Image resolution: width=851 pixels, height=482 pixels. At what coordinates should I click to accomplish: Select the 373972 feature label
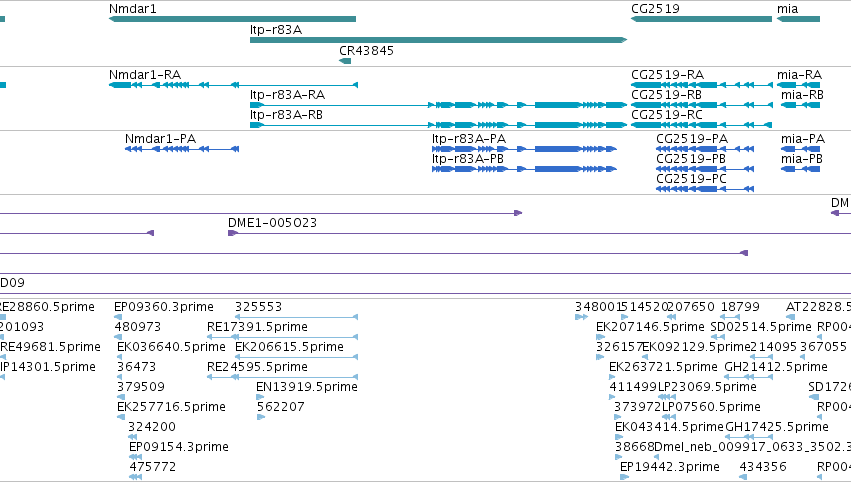pos(638,407)
